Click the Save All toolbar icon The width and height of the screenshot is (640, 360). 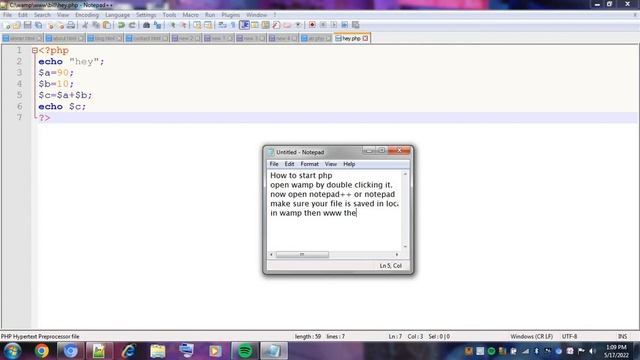[x=38, y=25]
